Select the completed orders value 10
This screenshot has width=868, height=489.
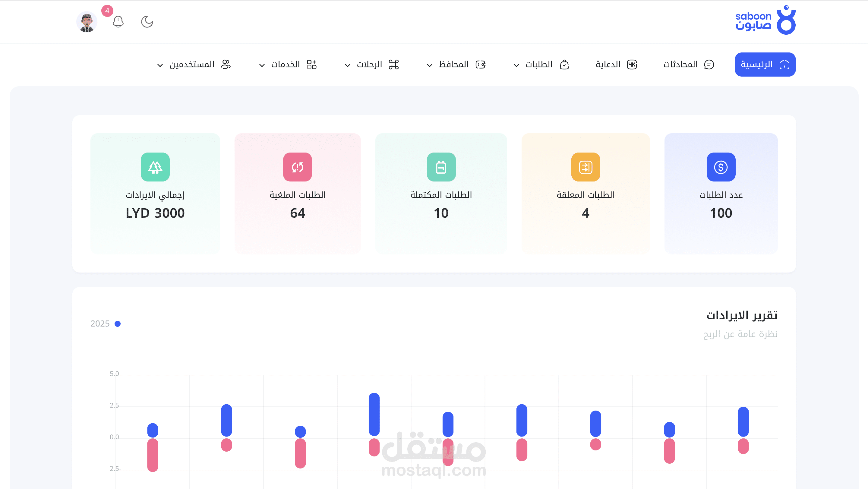[441, 213]
